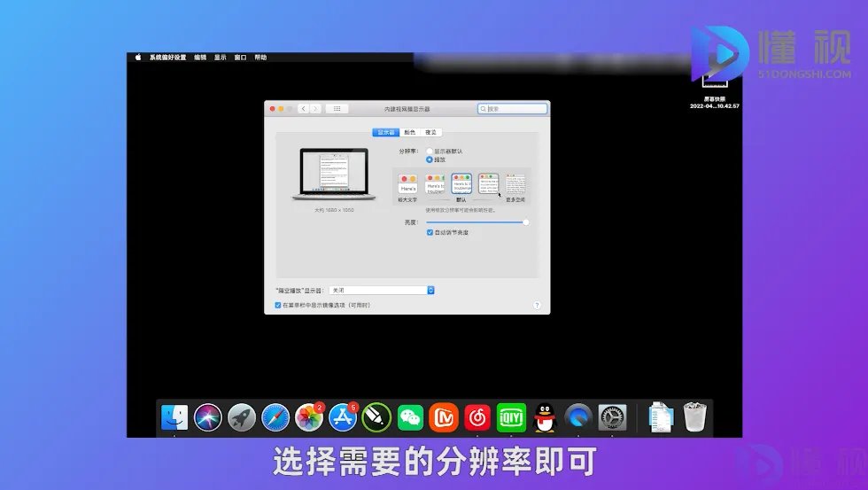868x490 pixels.
Task: Open Photos app in the dock
Action: pos(309,417)
